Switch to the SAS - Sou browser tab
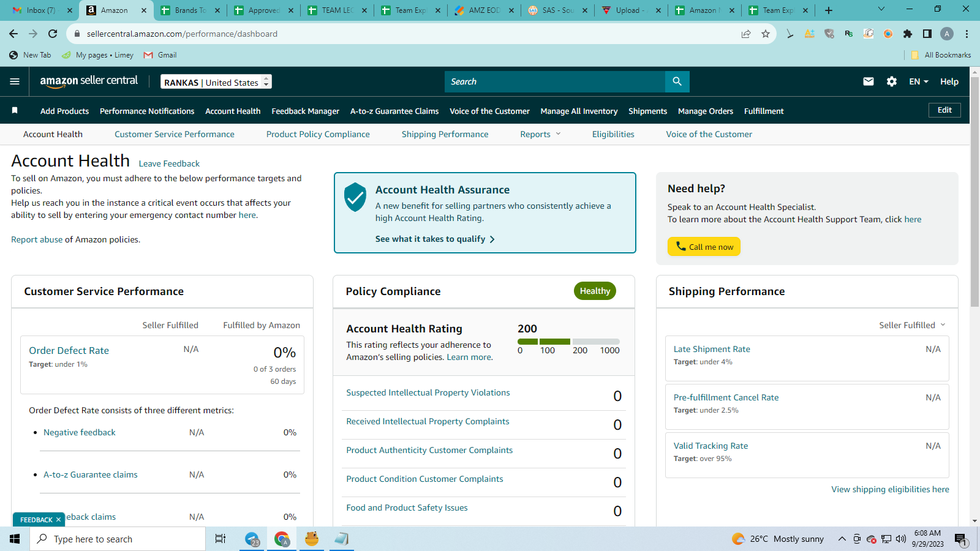Viewport: 980px width, 551px height. (x=557, y=10)
